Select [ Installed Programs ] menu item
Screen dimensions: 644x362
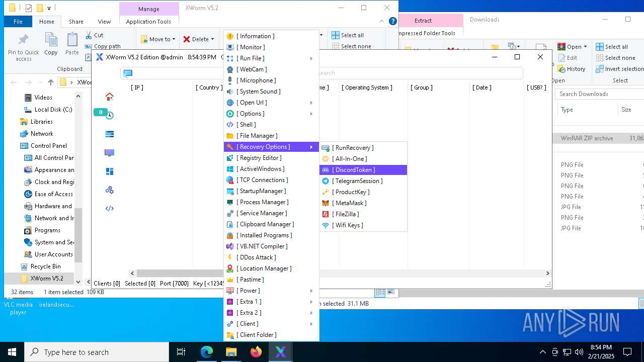point(271,235)
